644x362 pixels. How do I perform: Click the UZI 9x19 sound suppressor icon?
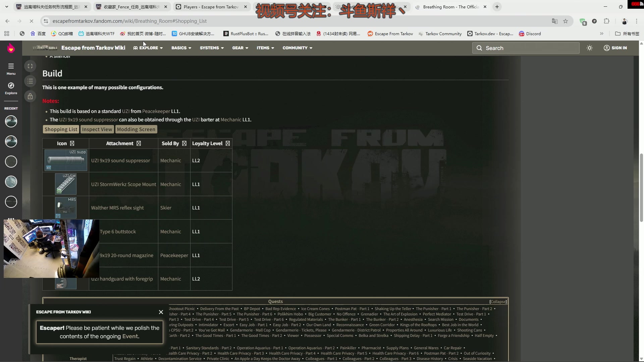[66, 160]
